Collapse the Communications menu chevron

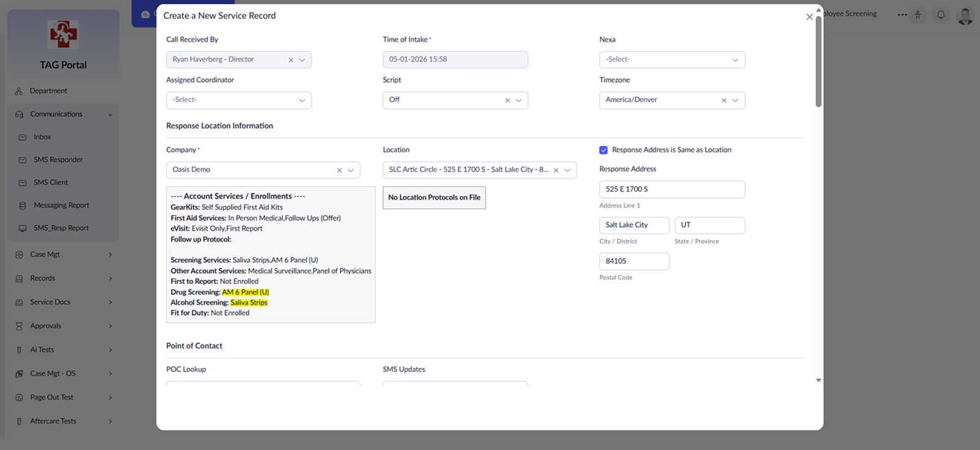[110, 114]
